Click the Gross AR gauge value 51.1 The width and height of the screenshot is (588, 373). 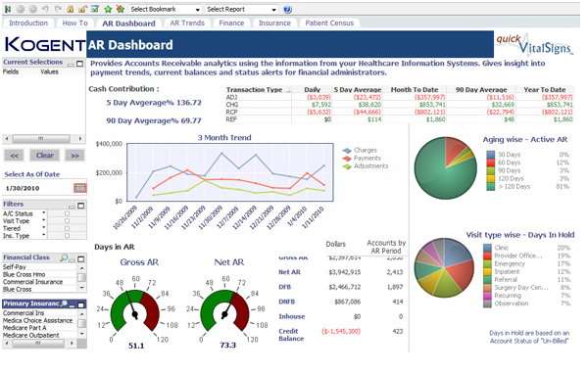pos(136,346)
